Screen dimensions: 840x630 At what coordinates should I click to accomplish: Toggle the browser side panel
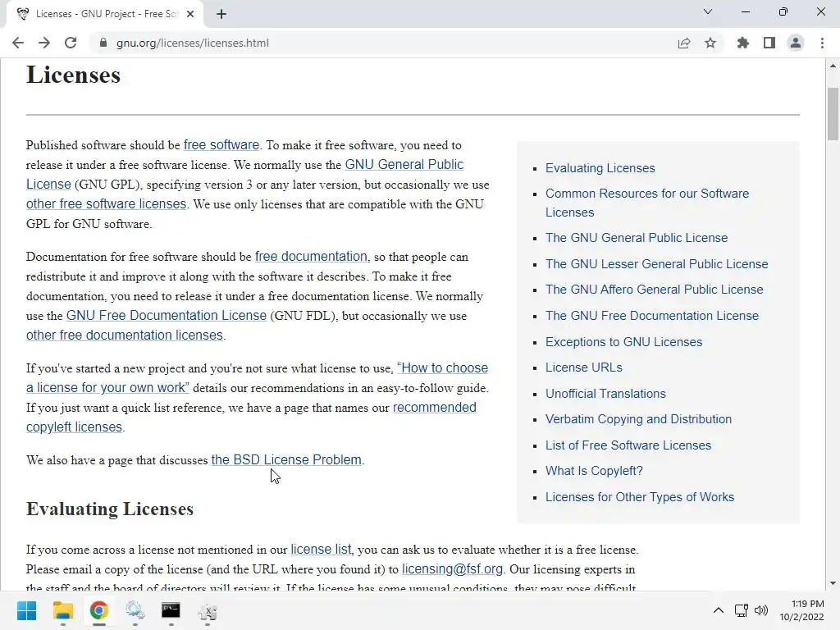(x=769, y=43)
